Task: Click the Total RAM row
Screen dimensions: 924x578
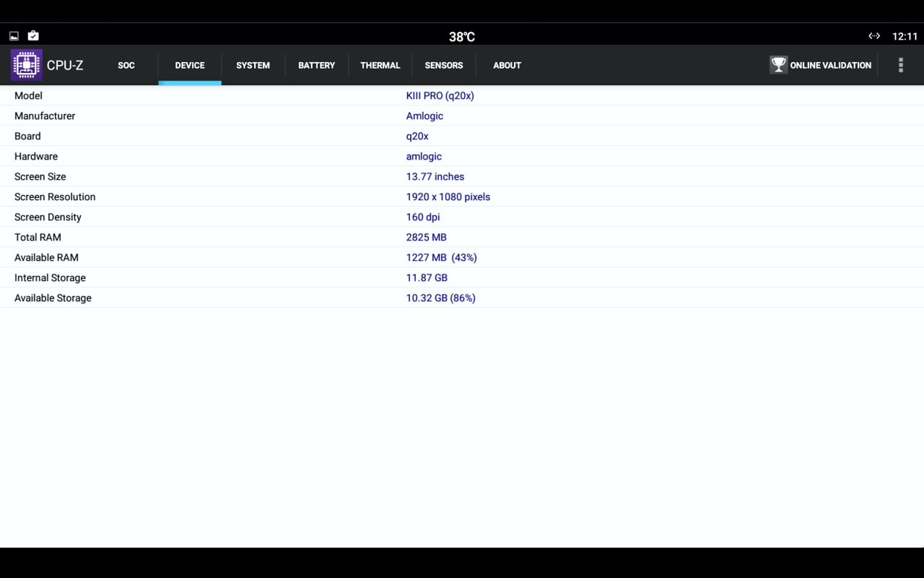Action: (x=426, y=237)
